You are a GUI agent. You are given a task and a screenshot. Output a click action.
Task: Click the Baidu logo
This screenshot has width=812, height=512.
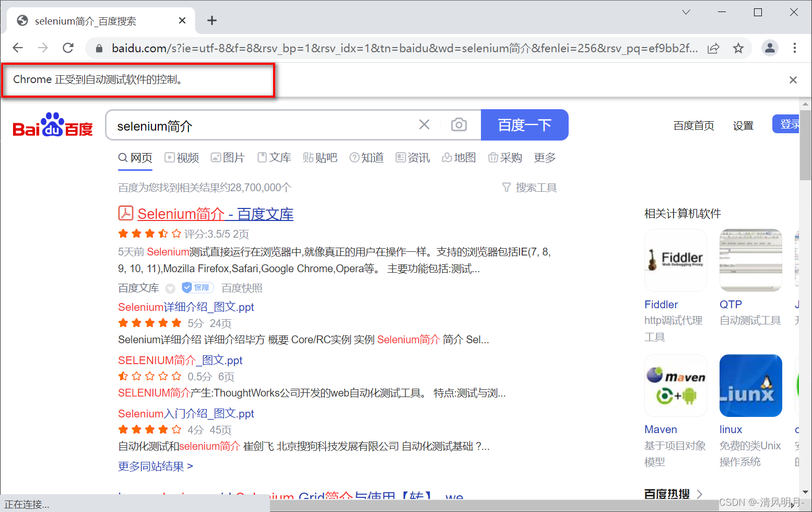(52, 125)
